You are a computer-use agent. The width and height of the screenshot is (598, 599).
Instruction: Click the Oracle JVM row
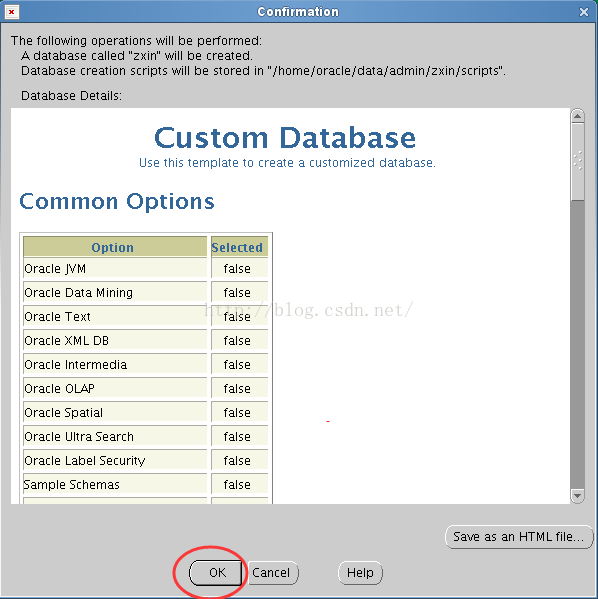[x=146, y=269]
